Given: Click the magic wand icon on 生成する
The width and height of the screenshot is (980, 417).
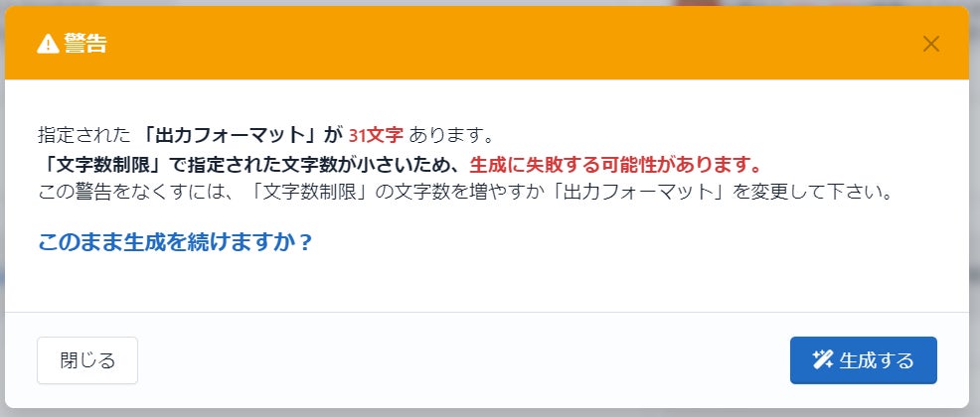Looking at the screenshot, I should click(x=823, y=359).
